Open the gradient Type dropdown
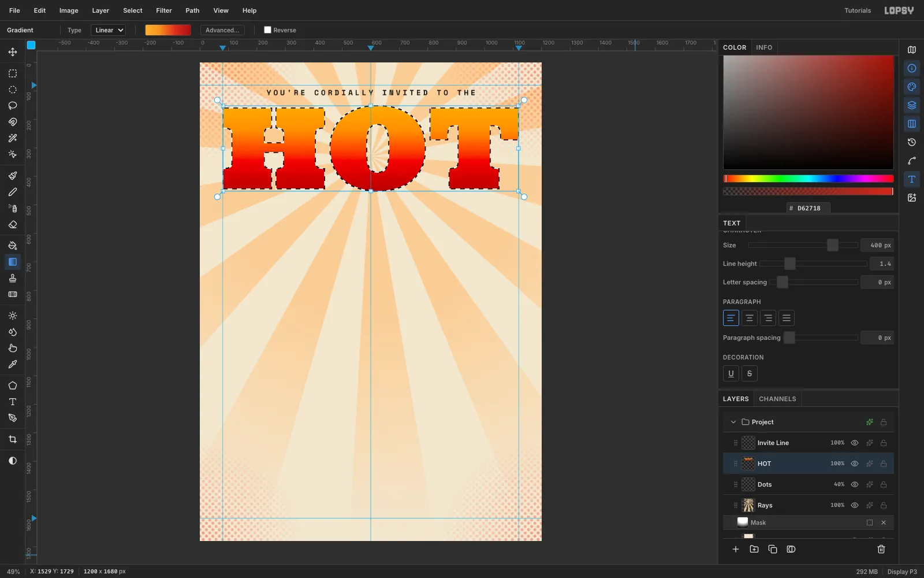Viewport: 924px width, 578px height. click(x=108, y=30)
